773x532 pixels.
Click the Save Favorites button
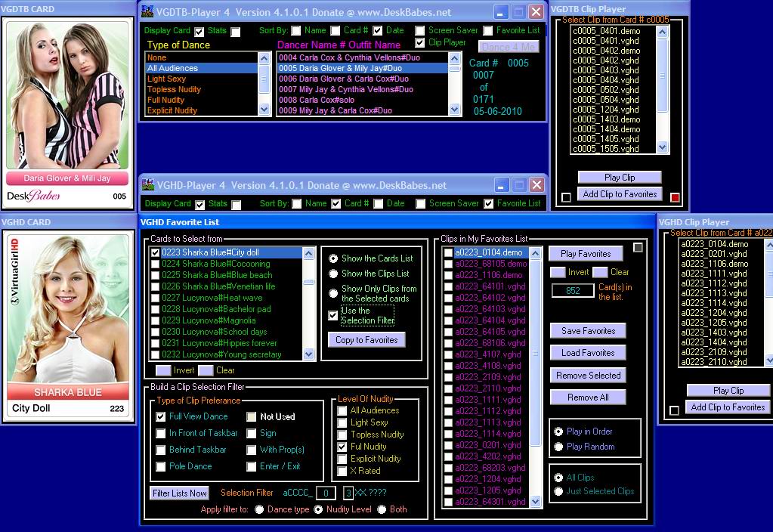click(588, 331)
